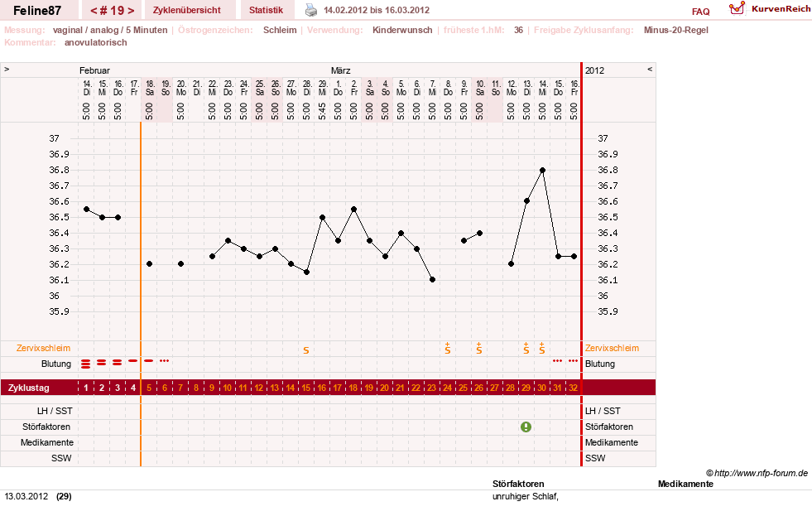
Task: Click the date header 18. Sa
Action: coord(150,88)
